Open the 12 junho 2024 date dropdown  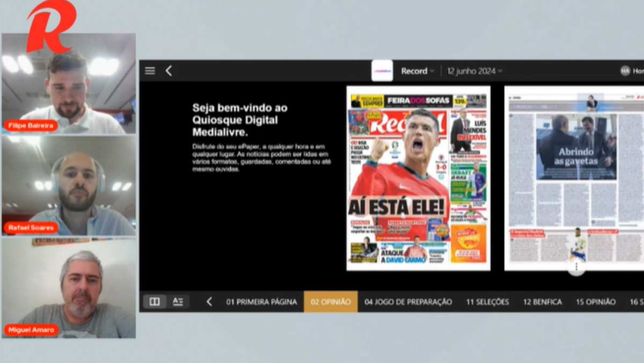click(x=474, y=71)
